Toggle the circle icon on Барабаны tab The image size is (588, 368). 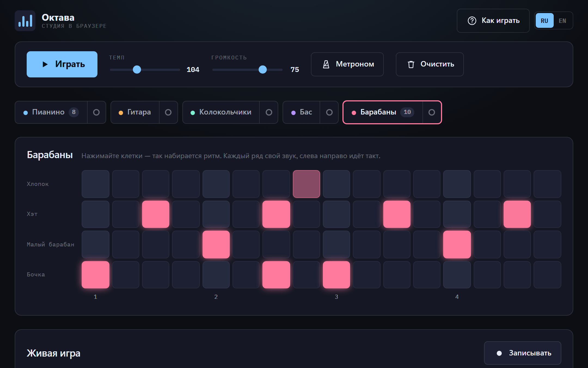pos(432,112)
